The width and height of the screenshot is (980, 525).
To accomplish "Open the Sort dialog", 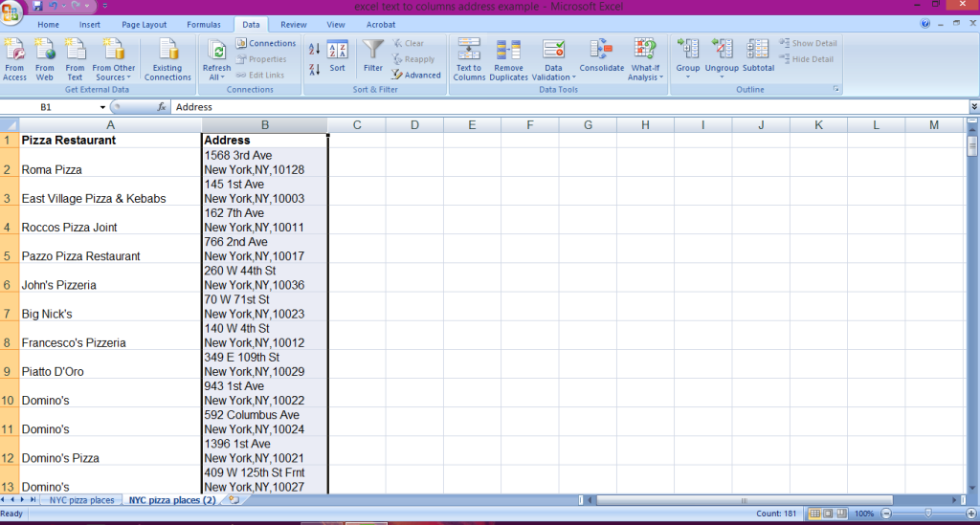I will coord(338,57).
